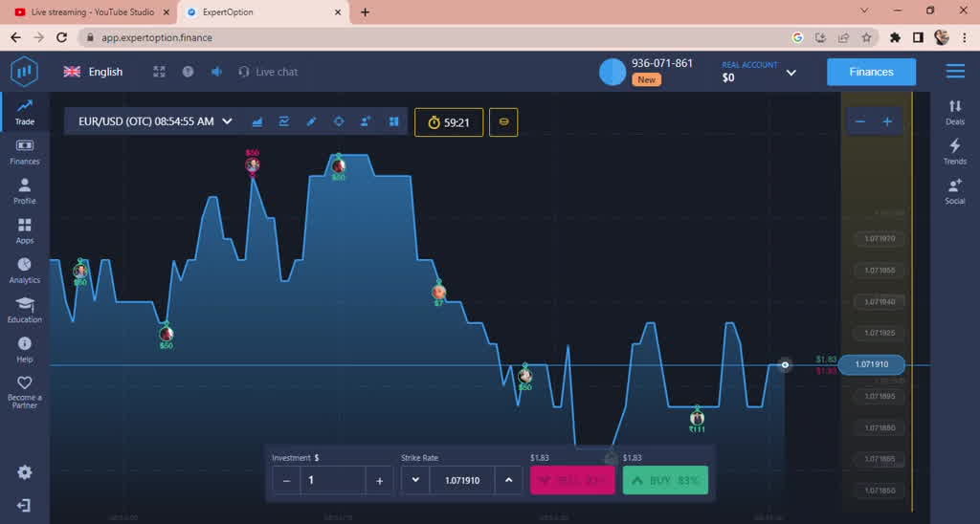
Task: Open Trends panel on the right sidebar
Action: 954,151
